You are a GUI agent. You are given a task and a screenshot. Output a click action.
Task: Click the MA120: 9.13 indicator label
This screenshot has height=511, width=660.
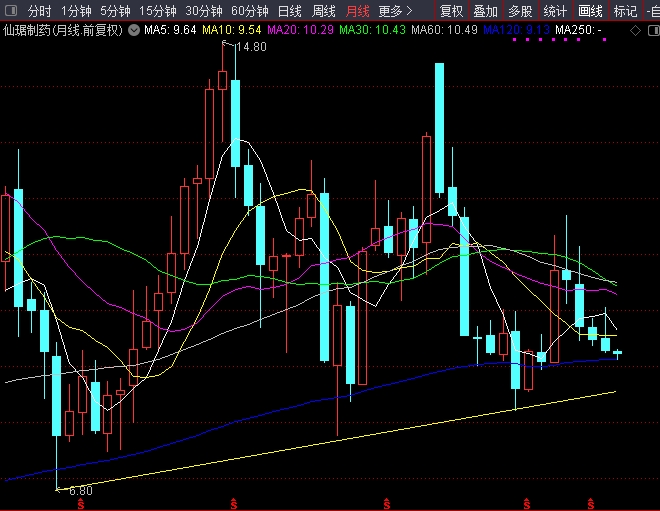(x=516, y=30)
